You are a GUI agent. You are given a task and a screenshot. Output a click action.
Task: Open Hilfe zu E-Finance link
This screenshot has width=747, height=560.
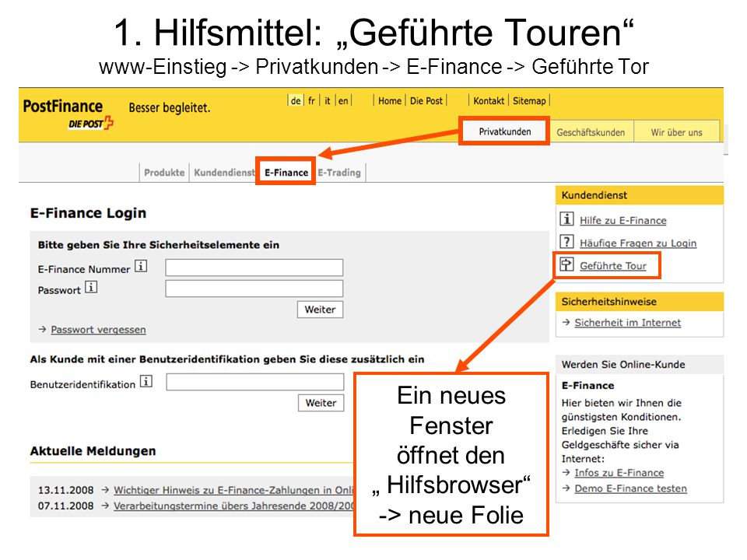622,220
